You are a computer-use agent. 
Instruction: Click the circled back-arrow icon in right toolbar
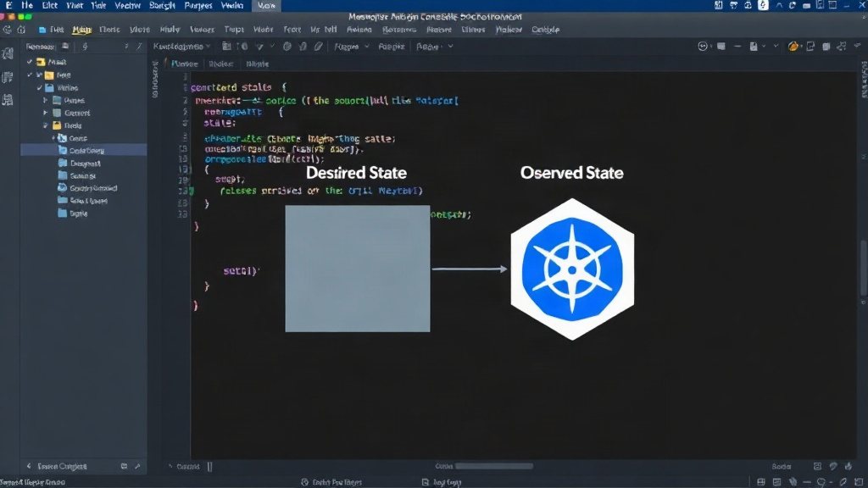(703, 47)
